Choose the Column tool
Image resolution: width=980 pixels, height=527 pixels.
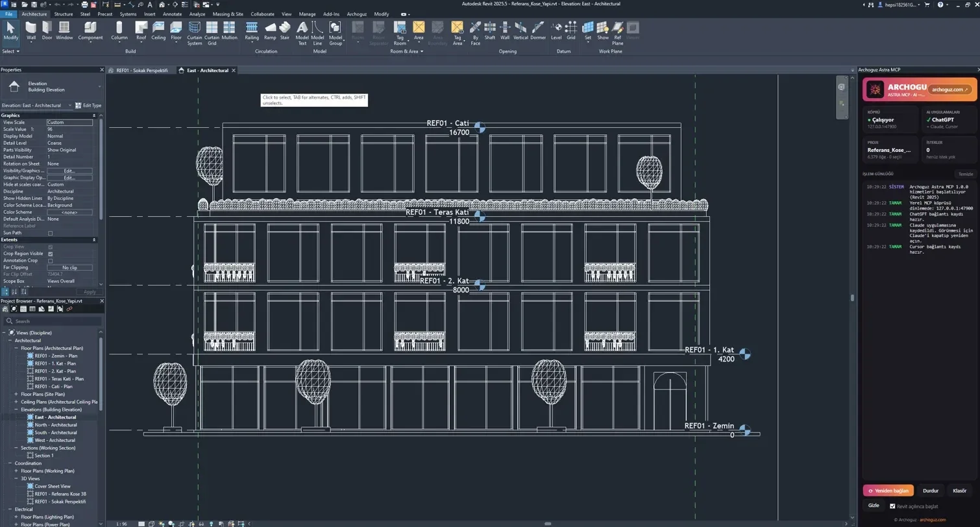click(119, 30)
